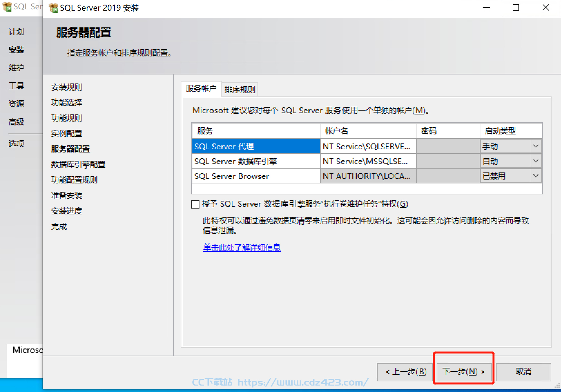Click the 下一步(N) button
The width and height of the screenshot is (561, 392).
click(464, 372)
